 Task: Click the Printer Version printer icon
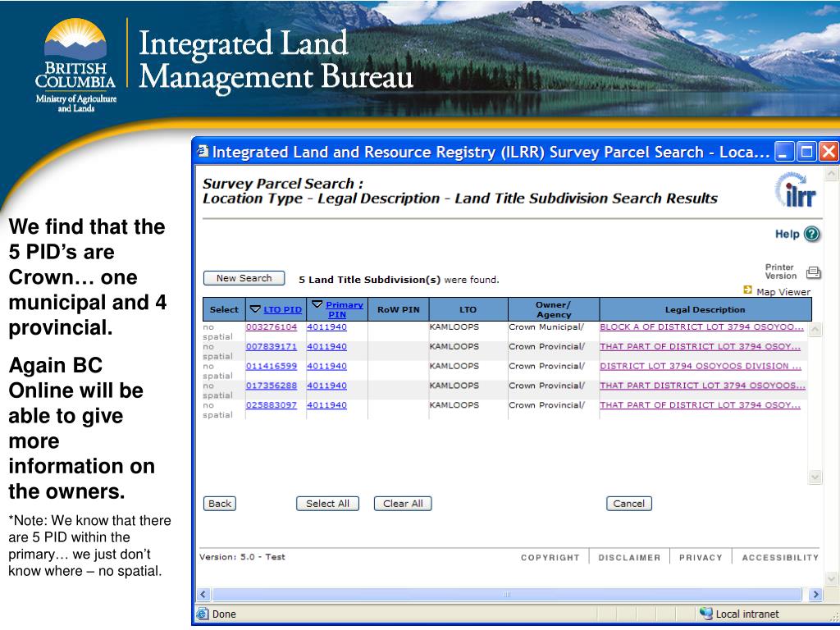(x=813, y=272)
